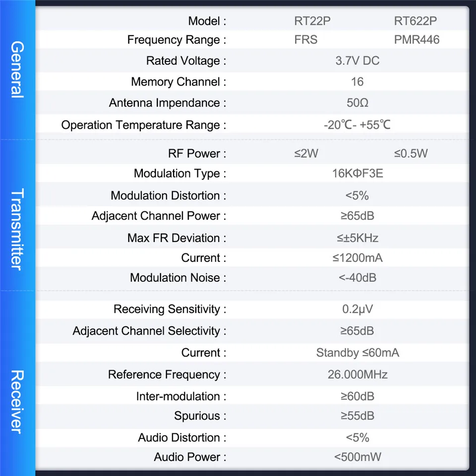Click the Operation Temperature Range label
The width and height of the screenshot is (476, 476).
coord(144,125)
